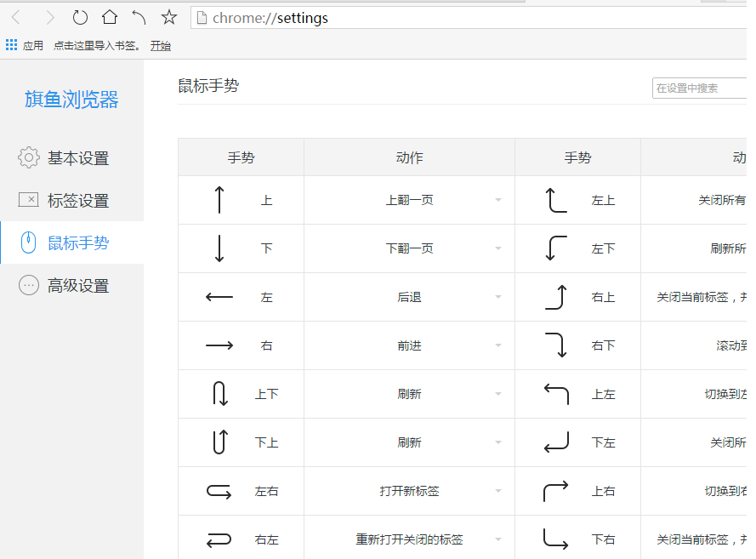Refresh the page using the toolbar refresh icon
This screenshot has height=559, width=756.
pyautogui.click(x=79, y=17)
